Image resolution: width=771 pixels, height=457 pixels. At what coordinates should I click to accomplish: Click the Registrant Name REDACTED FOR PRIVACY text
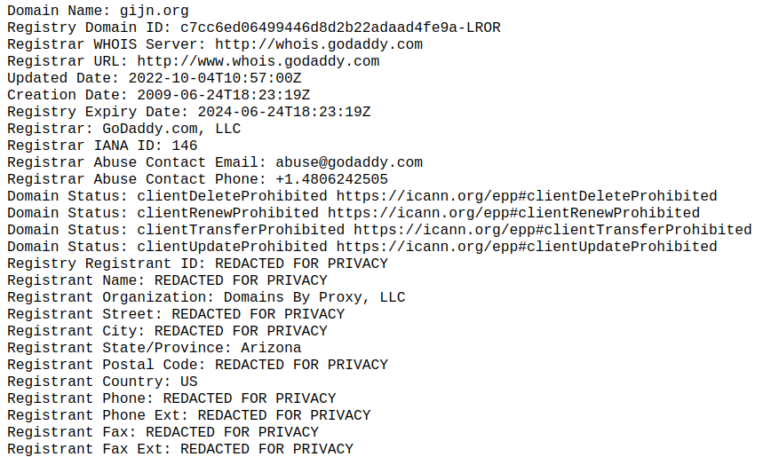point(241,280)
